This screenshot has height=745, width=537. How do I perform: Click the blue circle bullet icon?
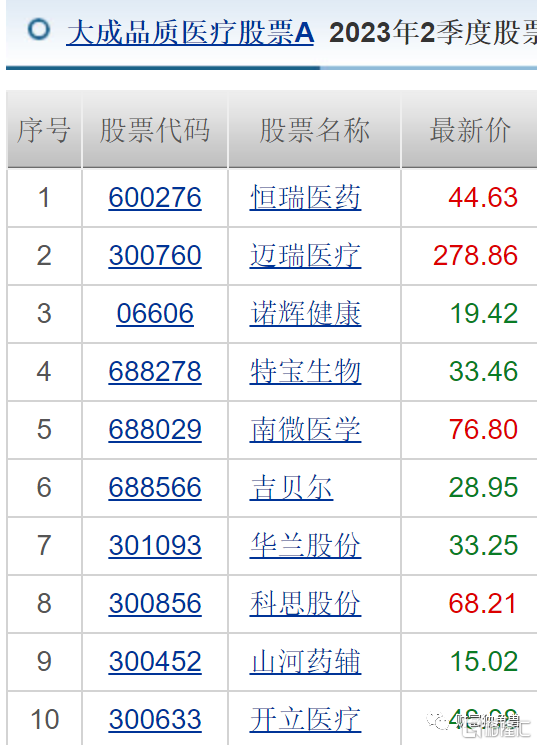click(39, 29)
